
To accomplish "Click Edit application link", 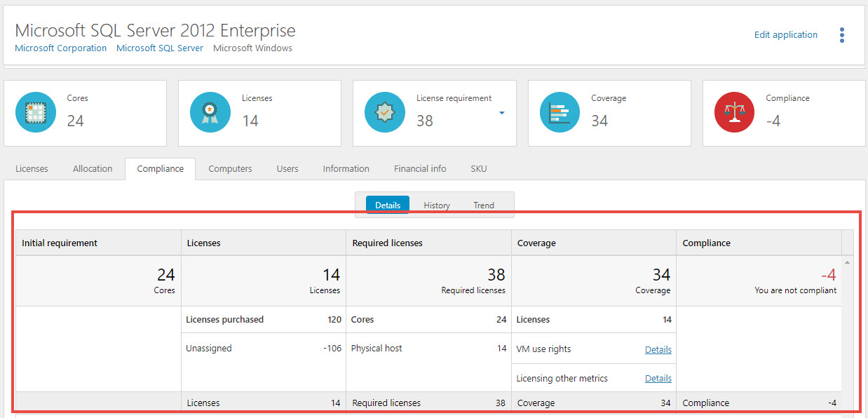I will point(785,35).
